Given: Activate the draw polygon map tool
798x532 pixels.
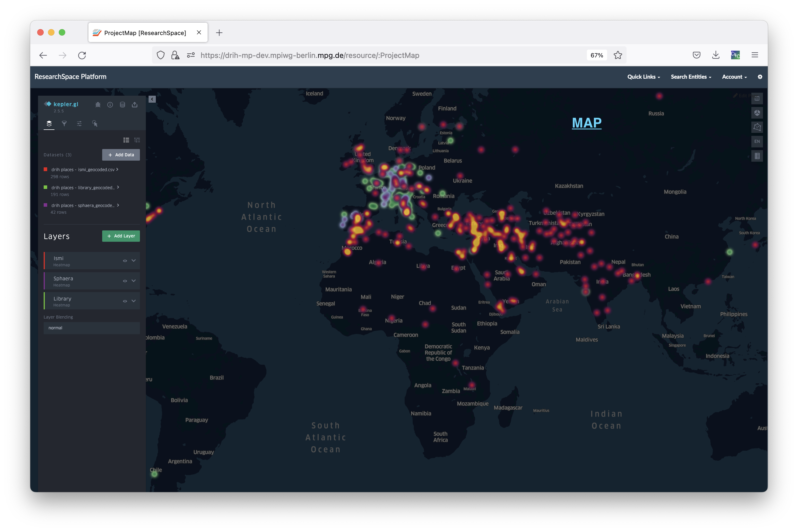Looking at the screenshot, I should click(x=757, y=127).
